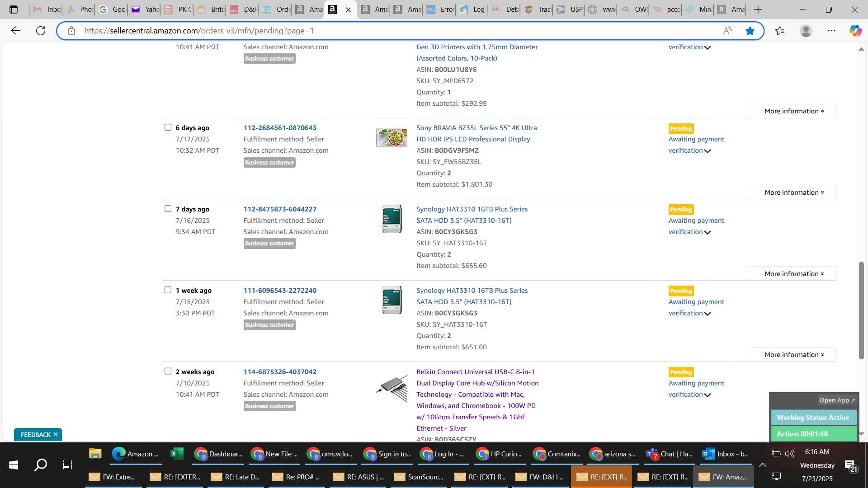
Task: Expand More information for order 111-6096543-2272240
Action: (x=792, y=355)
